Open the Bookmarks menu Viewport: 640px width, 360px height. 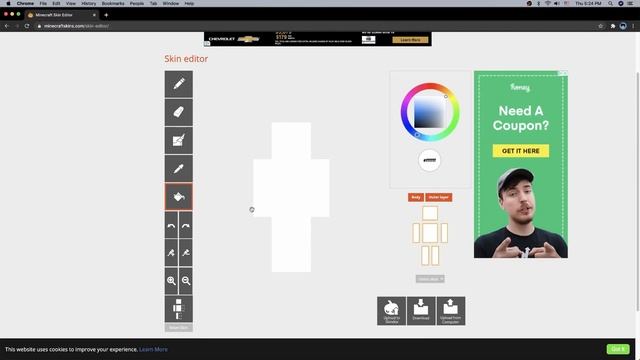click(113, 3)
